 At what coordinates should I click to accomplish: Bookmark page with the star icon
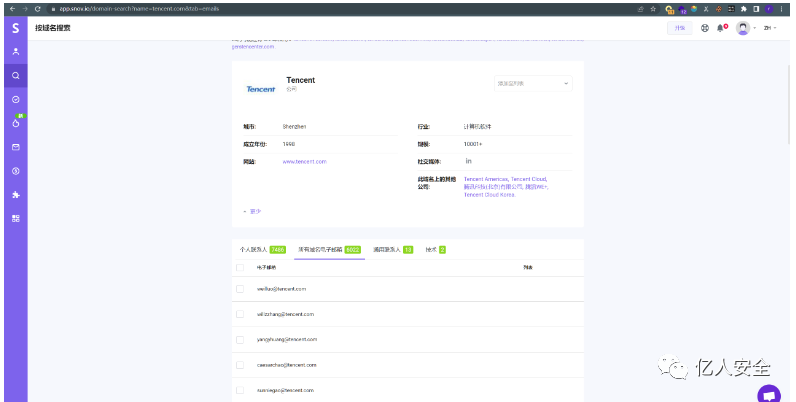pyautogui.click(x=653, y=9)
